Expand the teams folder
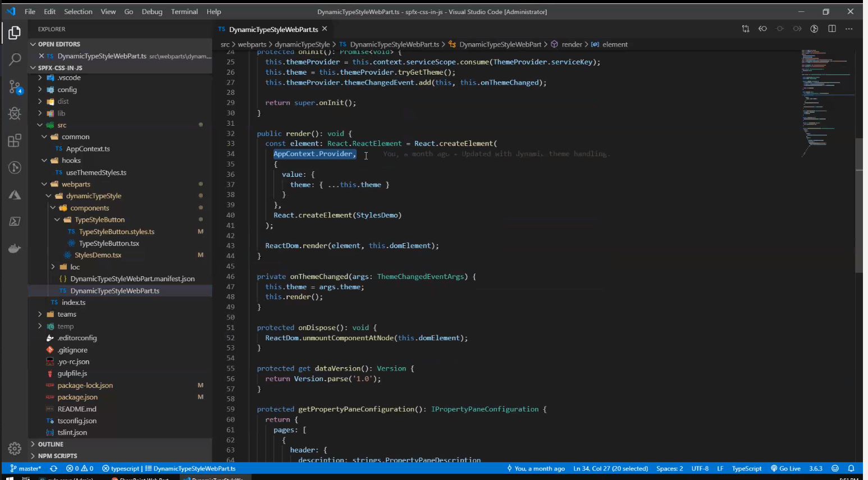The width and height of the screenshot is (868, 480). click(66, 314)
